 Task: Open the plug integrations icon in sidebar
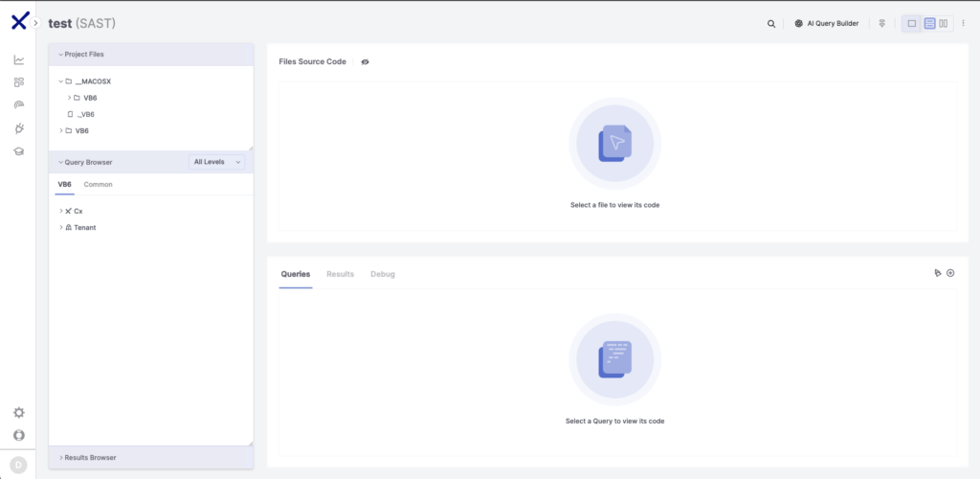click(x=19, y=128)
